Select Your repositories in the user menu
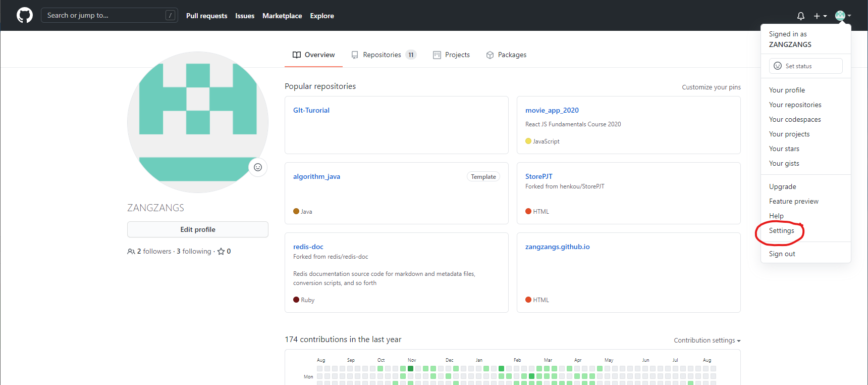This screenshot has width=868, height=385. click(x=806, y=105)
